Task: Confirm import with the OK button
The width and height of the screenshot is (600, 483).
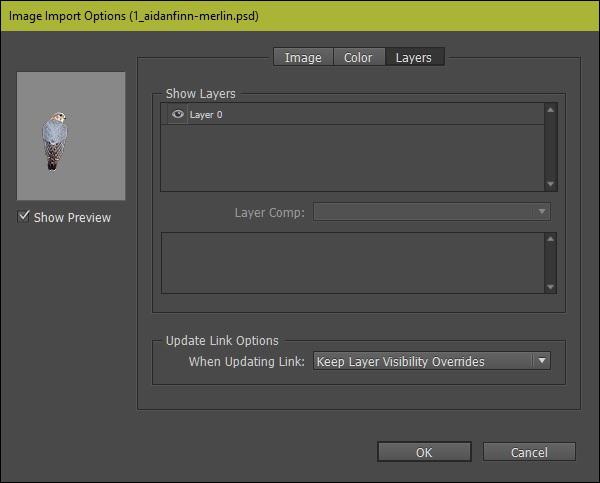Action: pos(424,452)
